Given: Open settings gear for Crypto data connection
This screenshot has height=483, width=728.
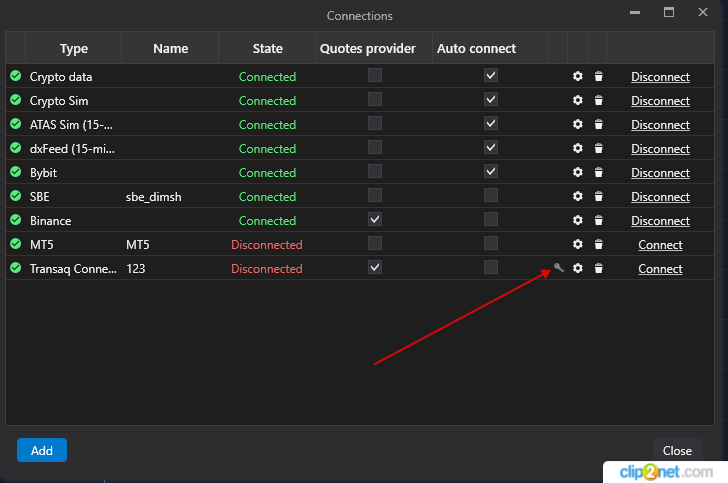Looking at the screenshot, I should (578, 76).
